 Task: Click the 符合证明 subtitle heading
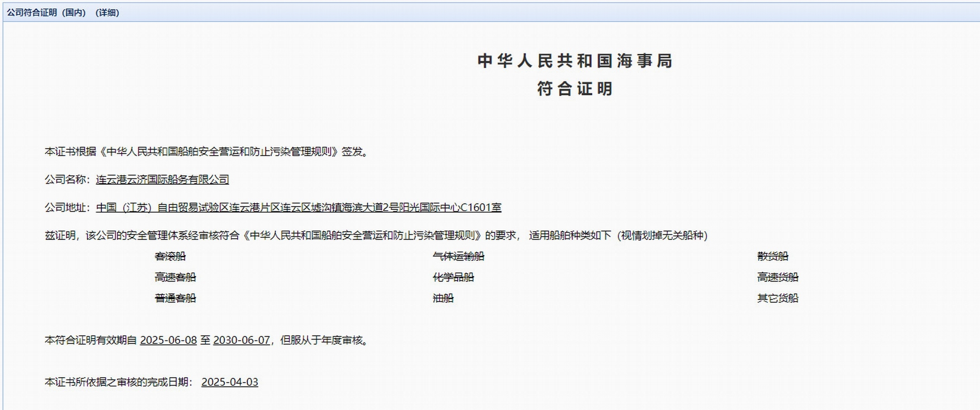pos(575,89)
